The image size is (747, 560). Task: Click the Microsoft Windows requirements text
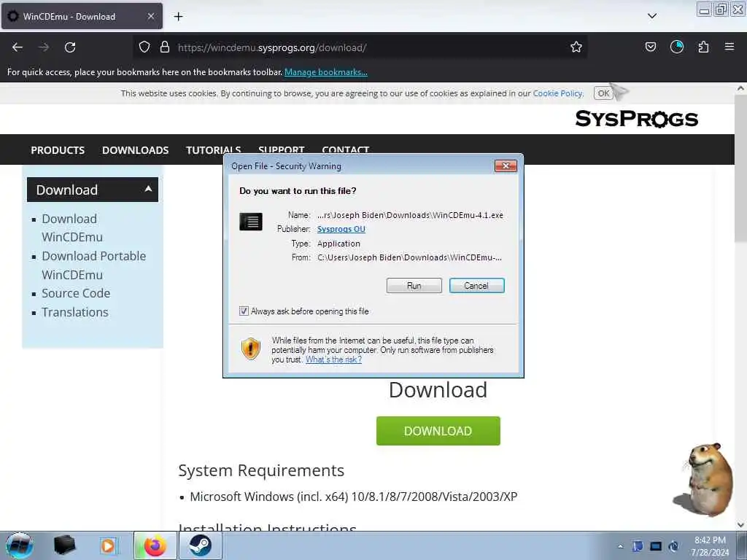tap(354, 497)
